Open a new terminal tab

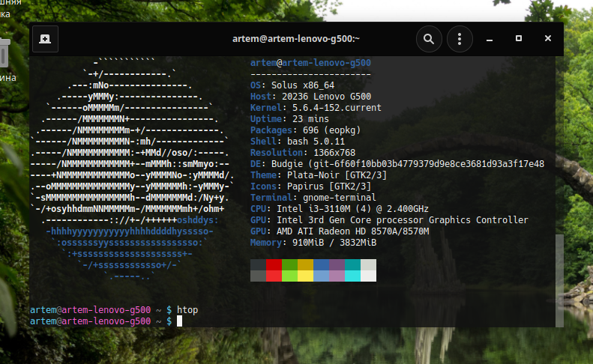(45, 39)
